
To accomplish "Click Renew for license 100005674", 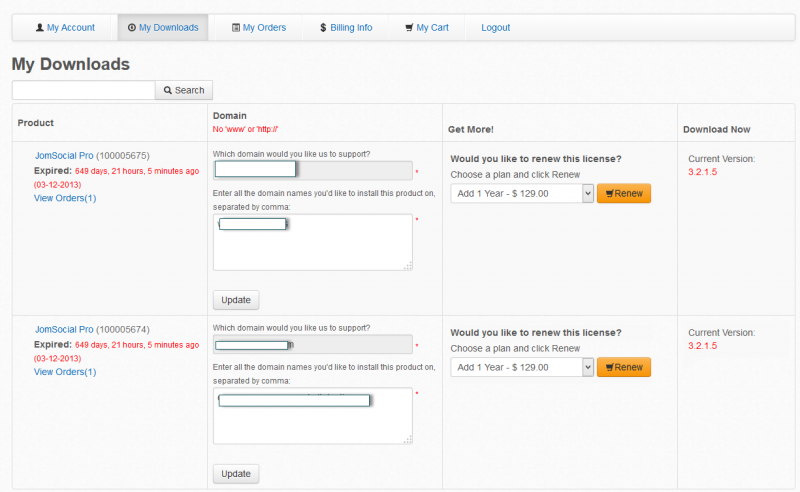I will pos(624,367).
